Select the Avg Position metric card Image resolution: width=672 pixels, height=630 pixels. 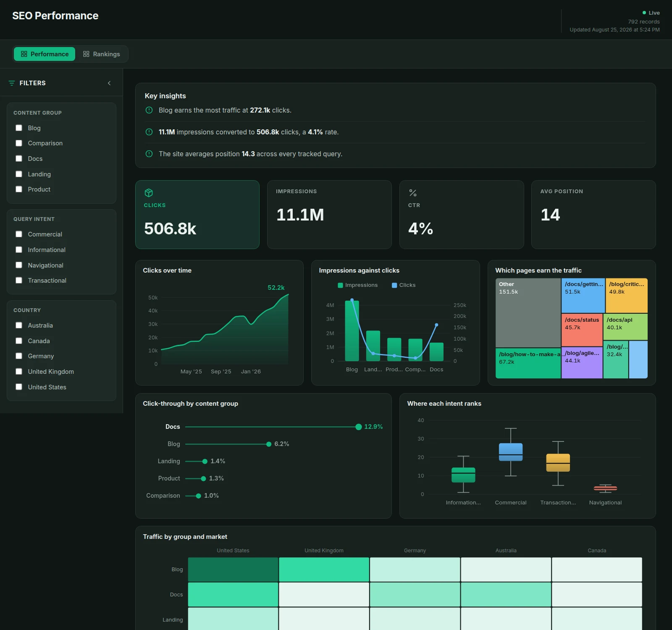coord(593,215)
